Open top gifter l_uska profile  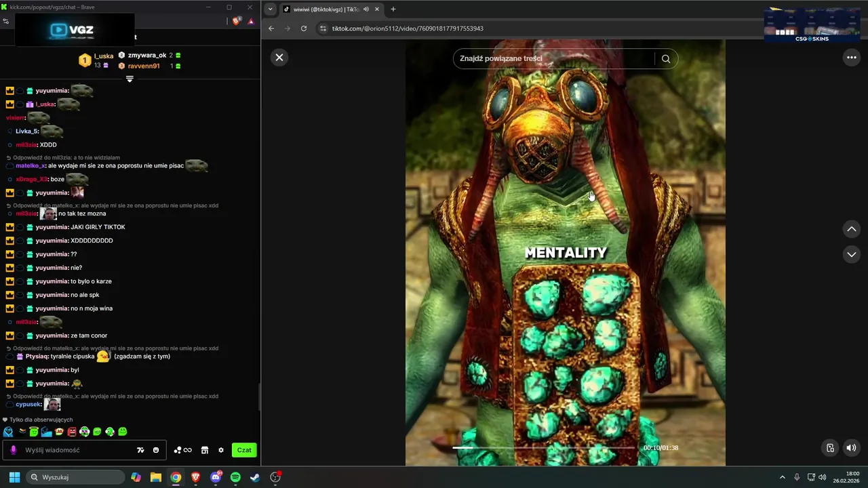click(104, 56)
